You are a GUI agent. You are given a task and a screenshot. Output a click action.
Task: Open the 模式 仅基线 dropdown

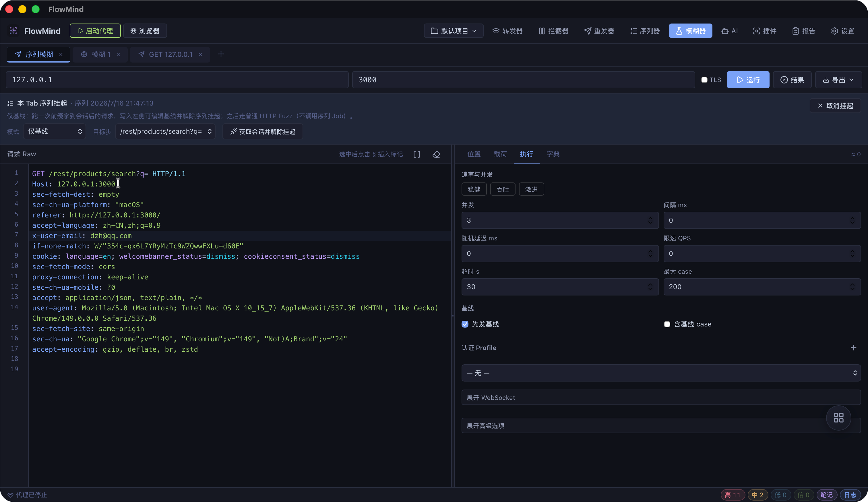pyautogui.click(x=55, y=132)
